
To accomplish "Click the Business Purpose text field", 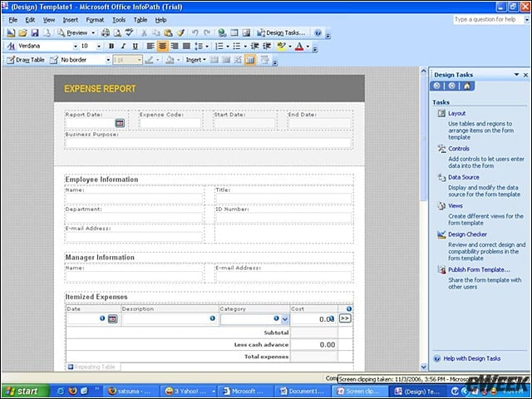I will [208, 143].
